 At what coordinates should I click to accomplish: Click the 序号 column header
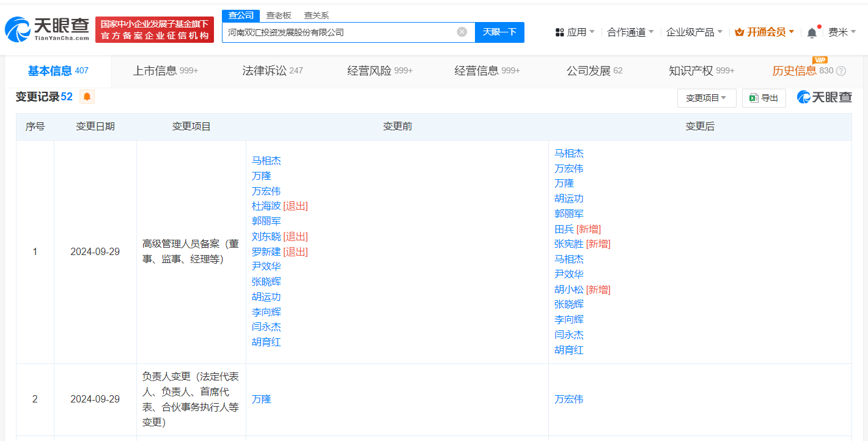35,127
